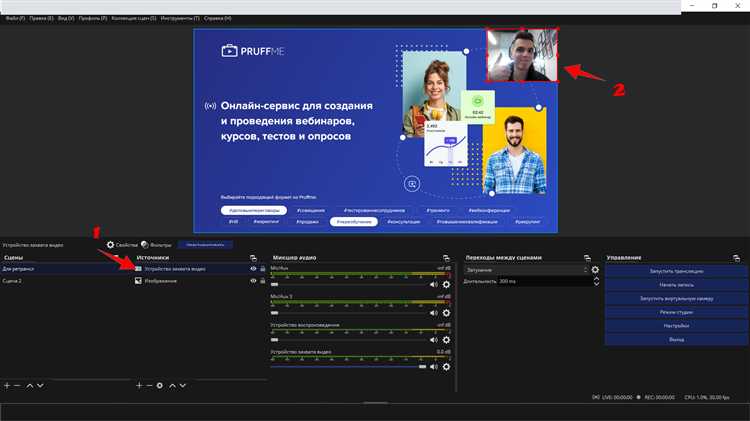This screenshot has height=421, width=750.
Task: Click the image source type icon for Изображение
Action: click(x=138, y=281)
